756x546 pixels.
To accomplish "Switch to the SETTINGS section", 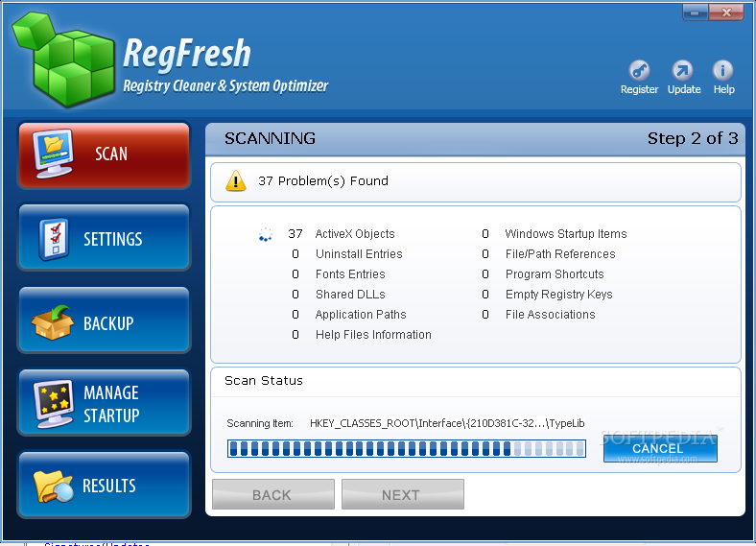I will coord(105,237).
